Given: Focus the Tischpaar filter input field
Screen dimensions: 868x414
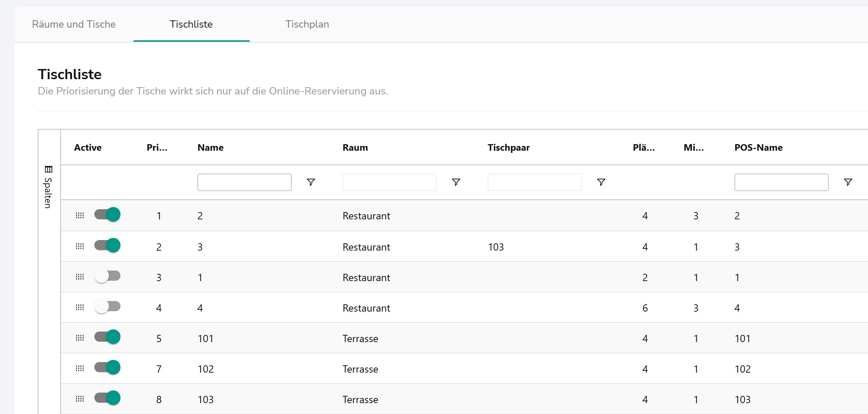Looking at the screenshot, I should pos(535,182).
